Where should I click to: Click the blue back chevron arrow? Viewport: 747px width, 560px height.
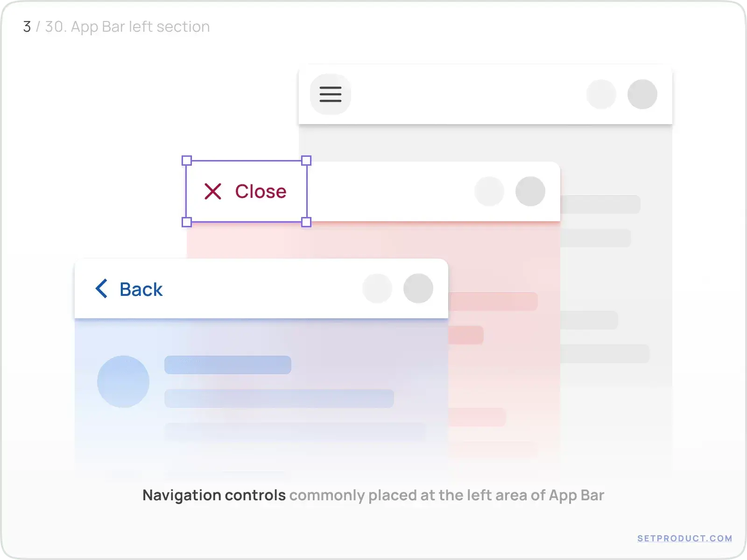pyautogui.click(x=101, y=289)
